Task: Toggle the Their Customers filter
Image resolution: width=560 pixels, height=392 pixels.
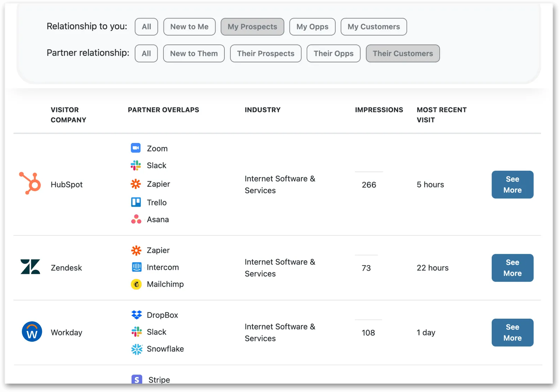Action: tap(403, 54)
